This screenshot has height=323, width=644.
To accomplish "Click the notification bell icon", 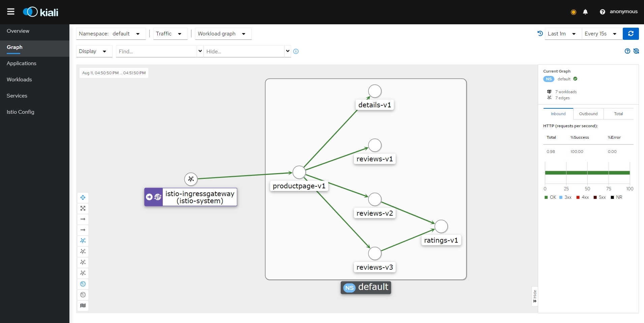I will (585, 12).
